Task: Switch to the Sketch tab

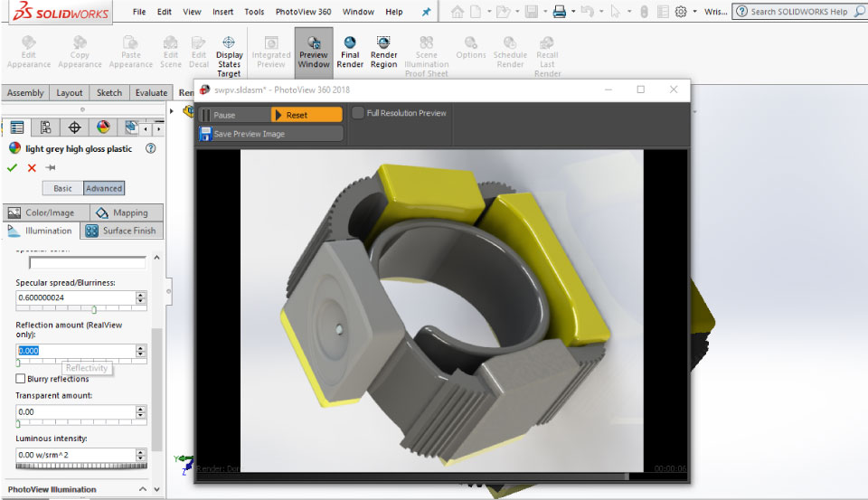Action: (x=109, y=92)
